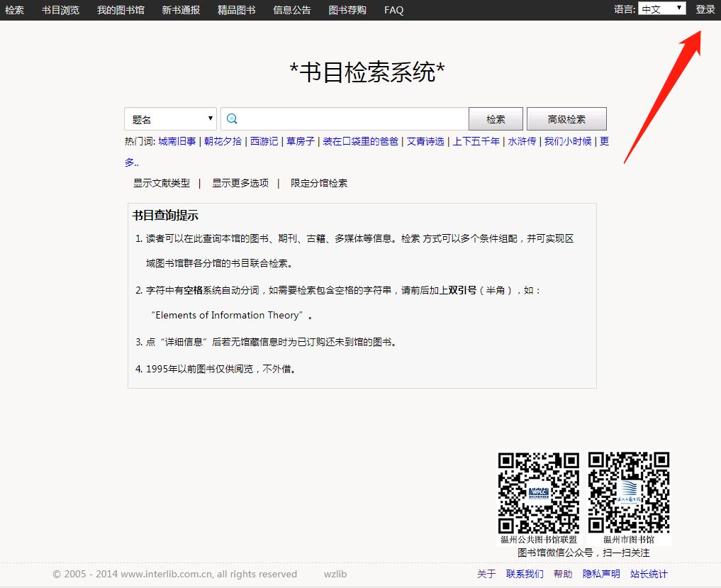Click the 温州公共图书馆联盟 QR code

tap(539, 492)
